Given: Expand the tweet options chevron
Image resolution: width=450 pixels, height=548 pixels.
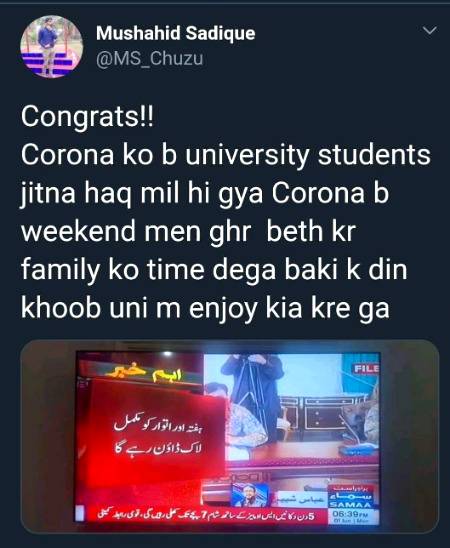Looking at the screenshot, I should pos(429,30).
